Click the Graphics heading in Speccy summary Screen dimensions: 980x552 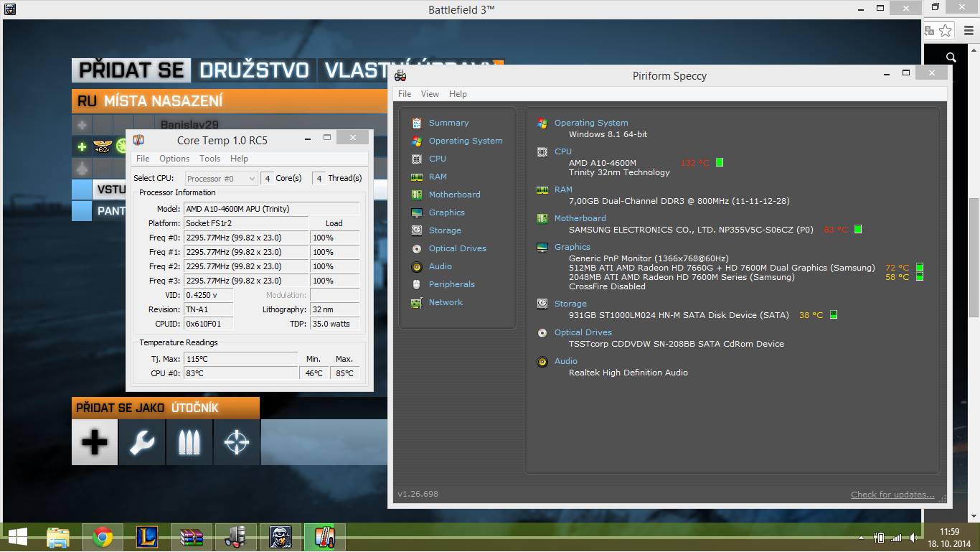coord(573,247)
